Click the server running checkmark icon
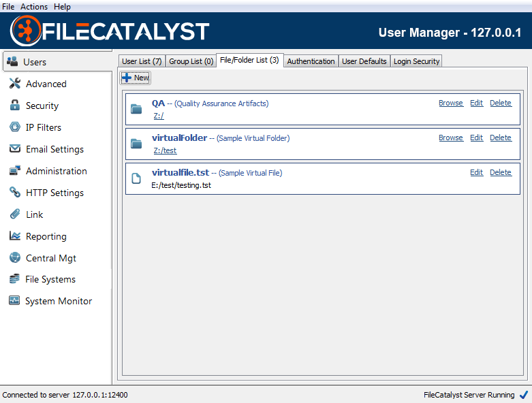The height and width of the screenshot is (403, 532). tap(524, 395)
